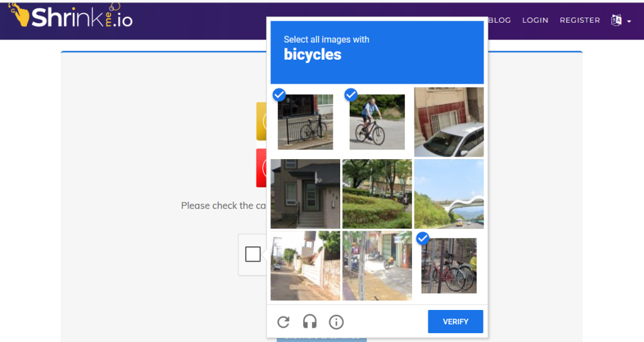Reload the captcha challenge icon
This screenshot has height=342, width=644.
coord(284,322)
